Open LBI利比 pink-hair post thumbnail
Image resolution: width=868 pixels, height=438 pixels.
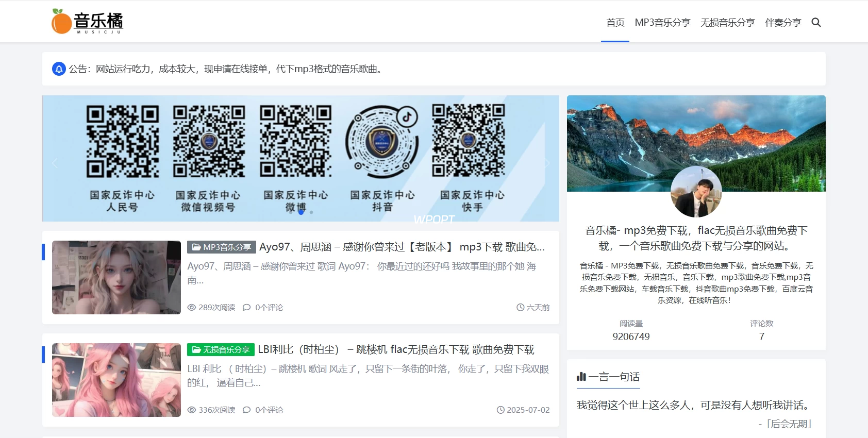[116, 380]
